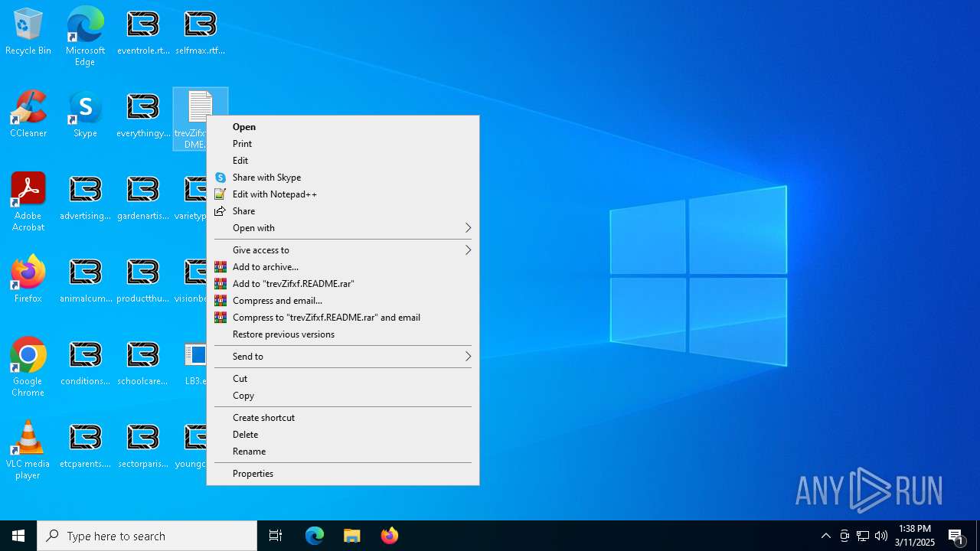This screenshot has width=980, height=551.
Task: Expand the Send to submenu
Action: pos(343,357)
